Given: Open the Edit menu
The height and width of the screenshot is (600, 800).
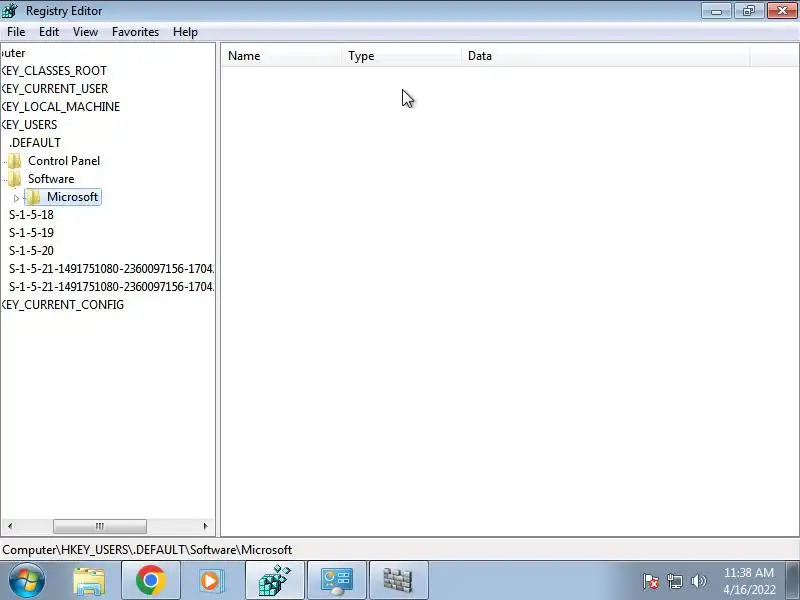Looking at the screenshot, I should click(x=49, y=32).
